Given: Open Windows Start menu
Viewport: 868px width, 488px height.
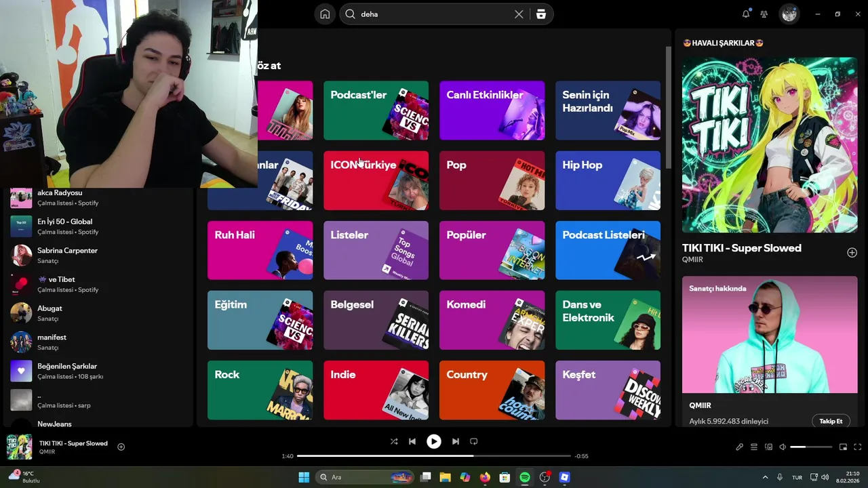Looking at the screenshot, I should pyautogui.click(x=304, y=477).
